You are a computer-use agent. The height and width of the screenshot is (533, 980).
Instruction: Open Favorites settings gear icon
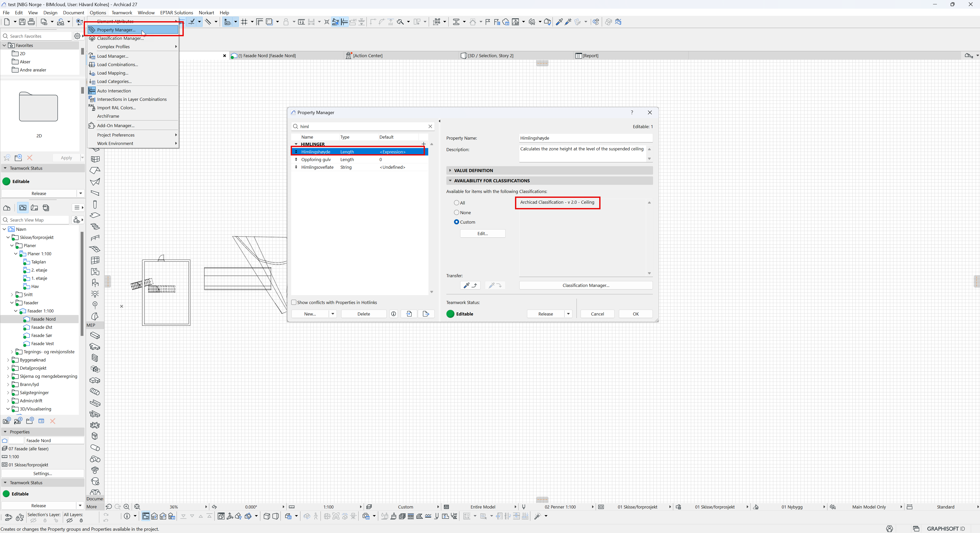click(77, 36)
